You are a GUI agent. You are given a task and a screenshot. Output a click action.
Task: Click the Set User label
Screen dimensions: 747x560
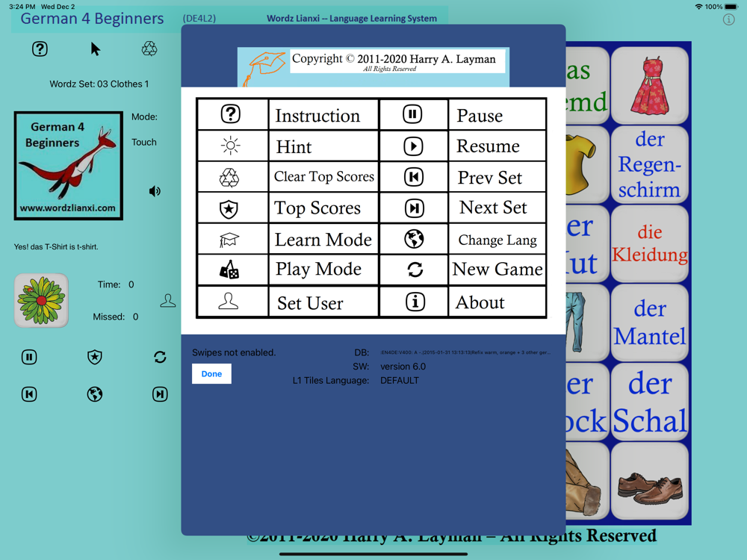click(x=310, y=303)
